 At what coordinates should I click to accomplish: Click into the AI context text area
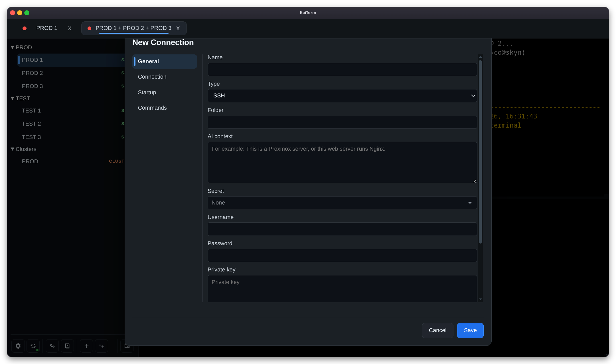342,163
